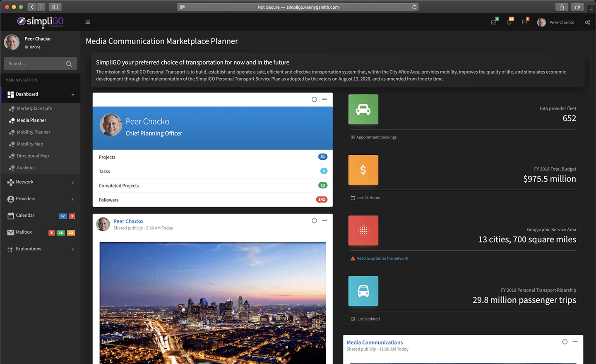Open the bell alerts icon
The width and height of the screenshot is (596, 364).
click(509, 22)
